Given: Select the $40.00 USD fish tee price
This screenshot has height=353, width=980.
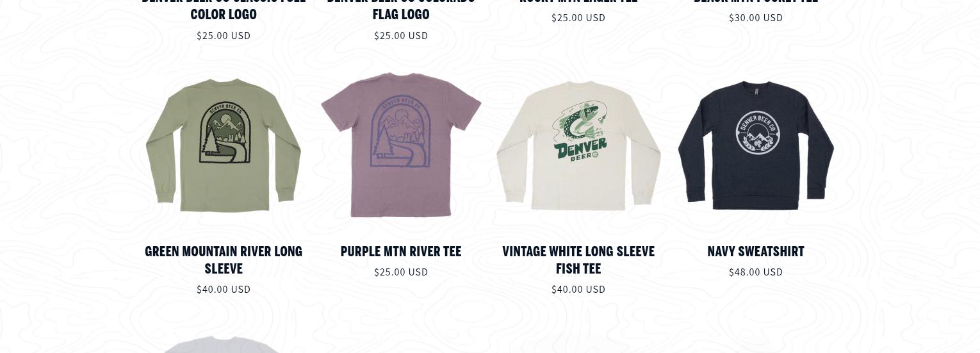Looking at the screenshot, I should [x=578, y=290].
